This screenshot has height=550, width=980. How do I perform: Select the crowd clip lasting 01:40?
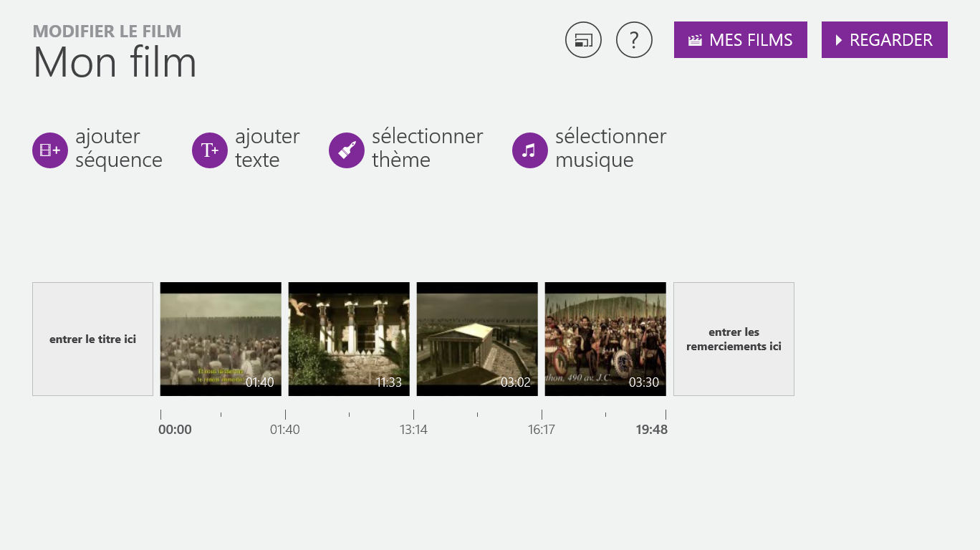point(221,339)
